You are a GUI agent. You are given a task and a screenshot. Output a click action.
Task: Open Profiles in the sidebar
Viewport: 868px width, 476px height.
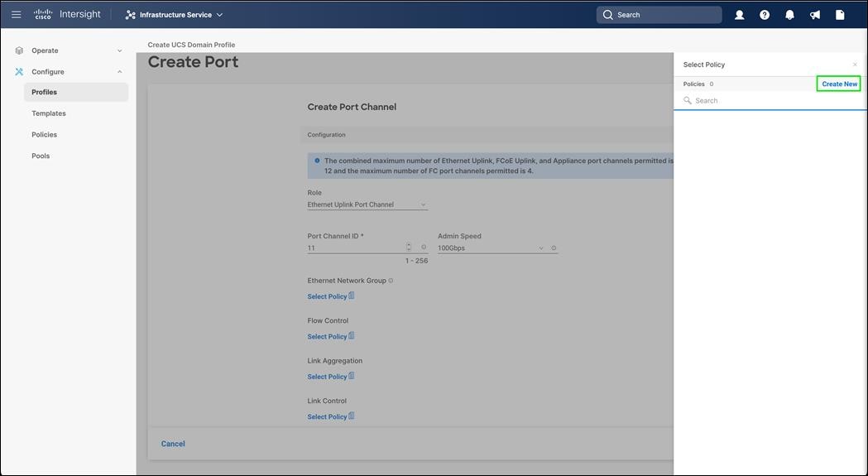pyautogui.click(x=76, y=92)
